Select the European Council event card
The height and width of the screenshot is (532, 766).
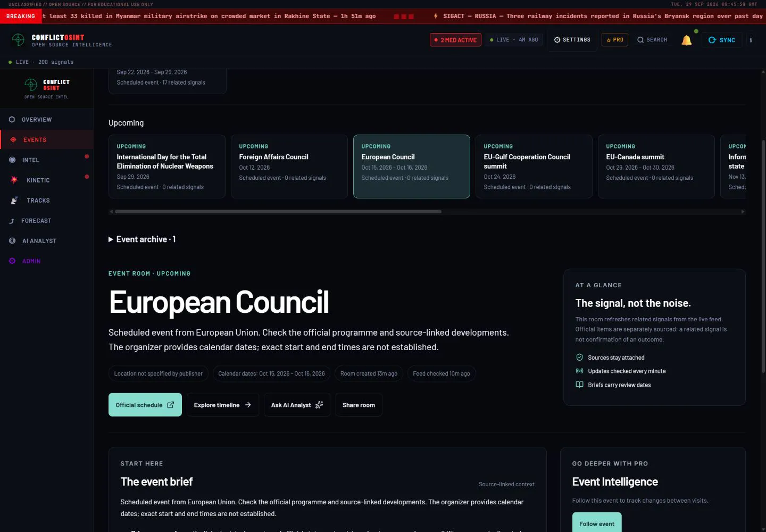(412, 167)
